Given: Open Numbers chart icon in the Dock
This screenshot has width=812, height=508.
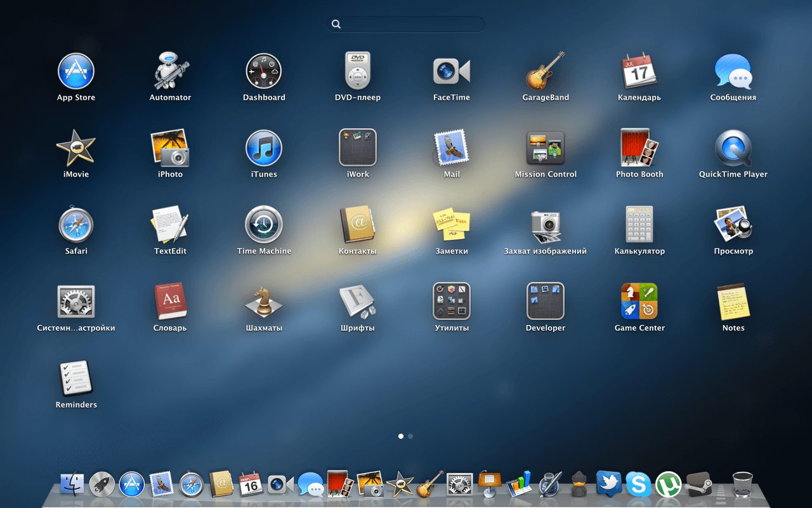Looking at the screenshot, I should 519,485.
